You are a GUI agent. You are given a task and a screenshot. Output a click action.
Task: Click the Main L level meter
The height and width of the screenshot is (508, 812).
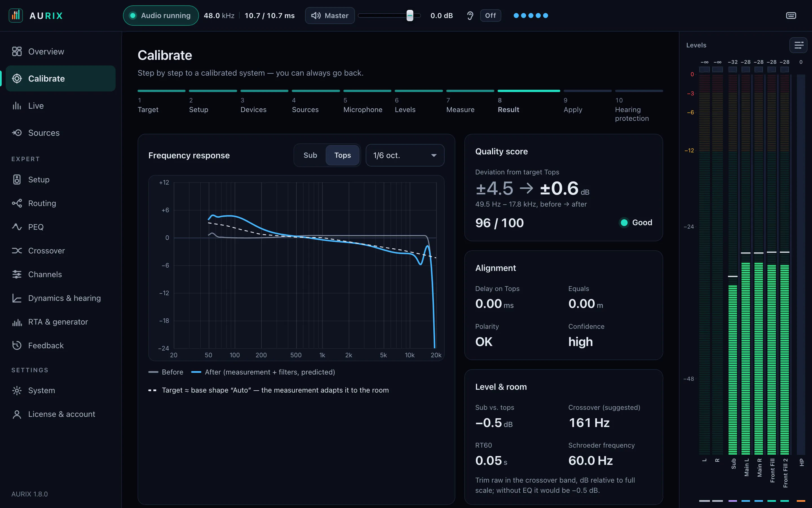tap(745, 264)
